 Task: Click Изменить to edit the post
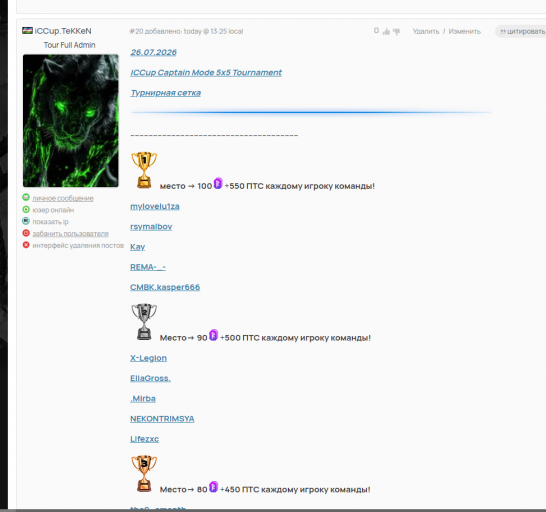point(465,31)
